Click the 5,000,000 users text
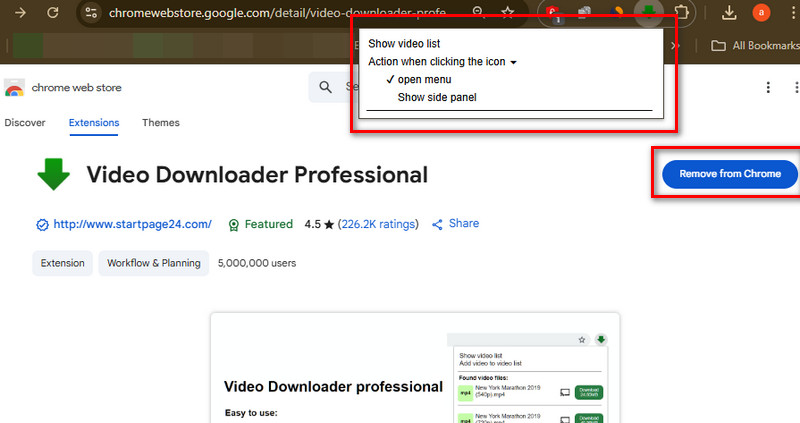800x423 pixels. (x=257, y=263)
